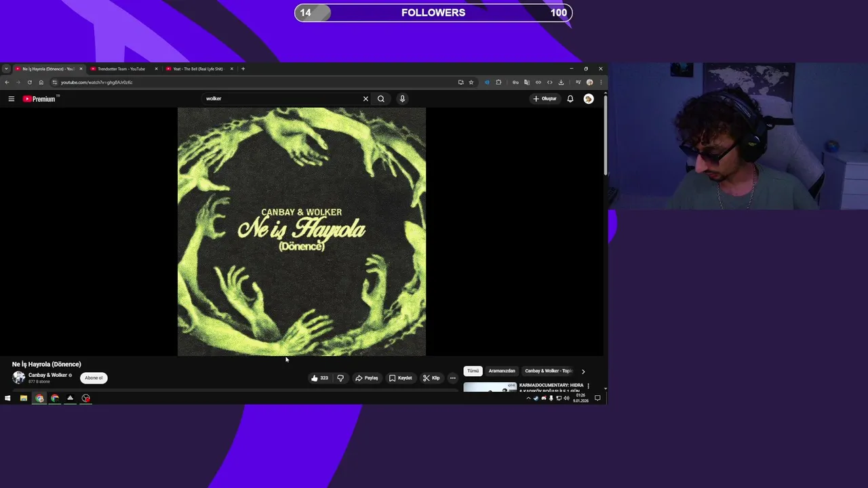Open the Windows Start menu
This screenshot has height=488, width=868.
[7, 399]
